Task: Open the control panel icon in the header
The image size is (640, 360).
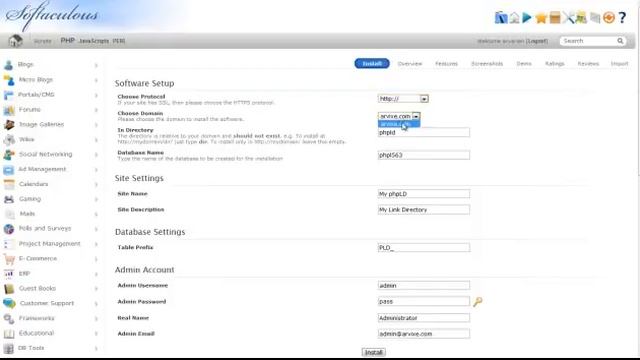Action: [x=501, y=18]
